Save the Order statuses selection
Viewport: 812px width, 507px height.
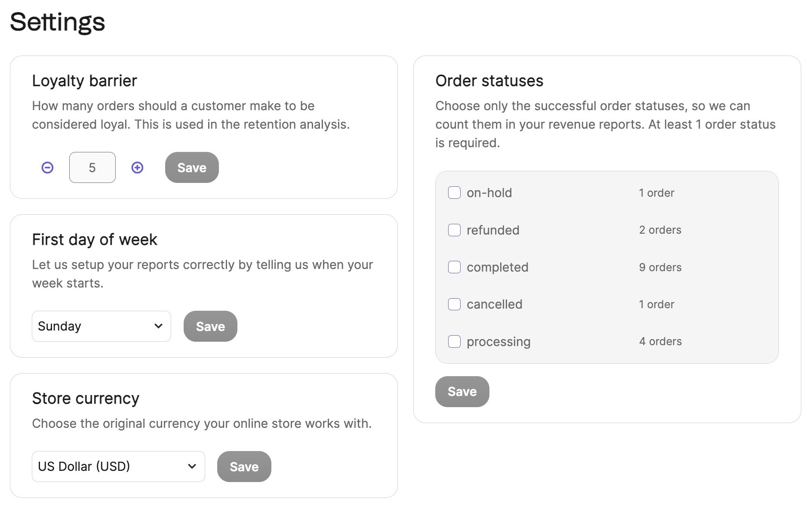(462, 392)
